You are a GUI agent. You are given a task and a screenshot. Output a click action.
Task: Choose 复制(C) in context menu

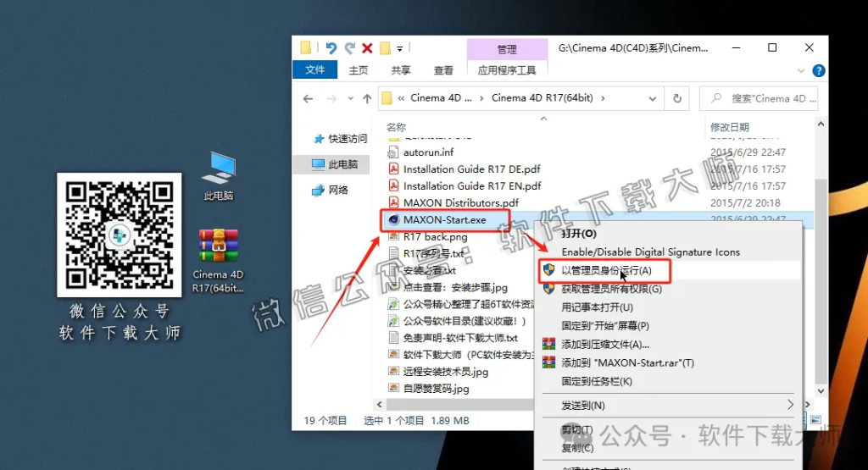[577, 448]
